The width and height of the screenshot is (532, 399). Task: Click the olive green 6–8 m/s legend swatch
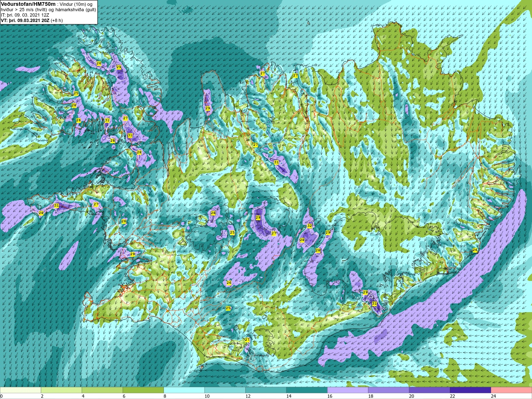143,390
